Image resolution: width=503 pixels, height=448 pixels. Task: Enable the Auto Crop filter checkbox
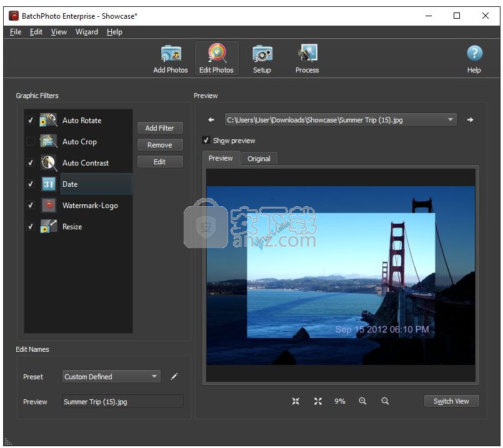tap(30, 141)
